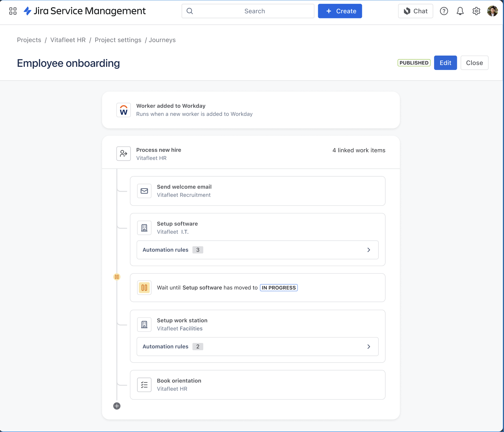Open the Chat assistant
The width and height of the screenshot is (504, 432).
pyautogui.click(x=415, y=11)
